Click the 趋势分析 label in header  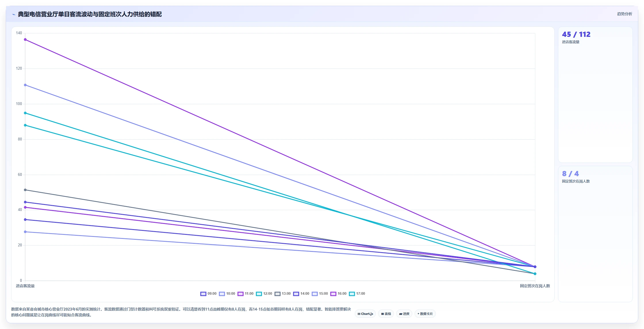pos(624,14)
